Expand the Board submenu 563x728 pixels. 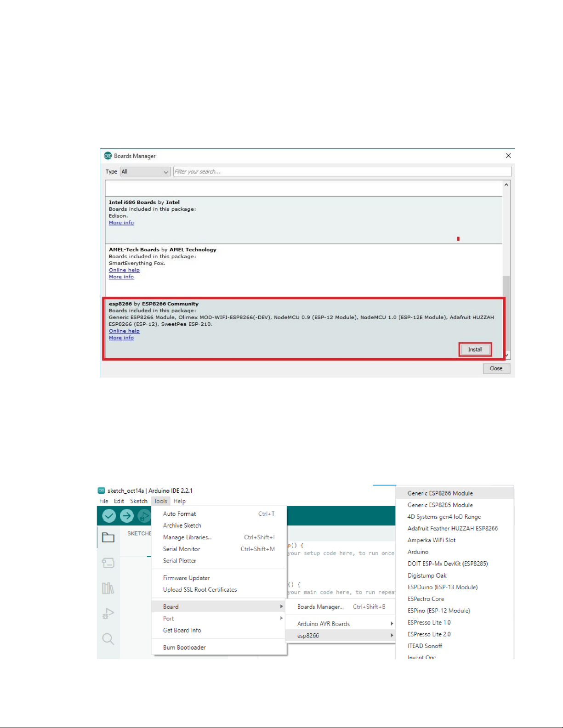click(x=219, y=607)
